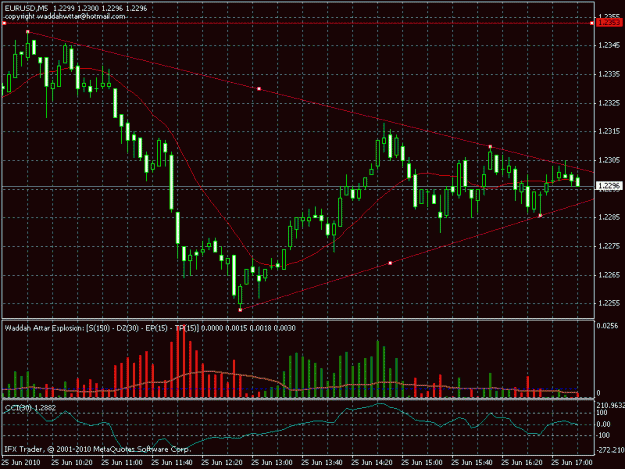This screenshot has height=469, width=625.
Task: Click the 25 Jun 16:20 time label
Action: (x=521, y=463)
